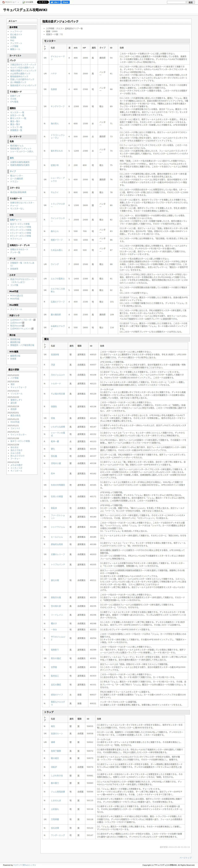Open 編集ルール in the sidebar
The image size is (198, 868).
pos(15,49)
